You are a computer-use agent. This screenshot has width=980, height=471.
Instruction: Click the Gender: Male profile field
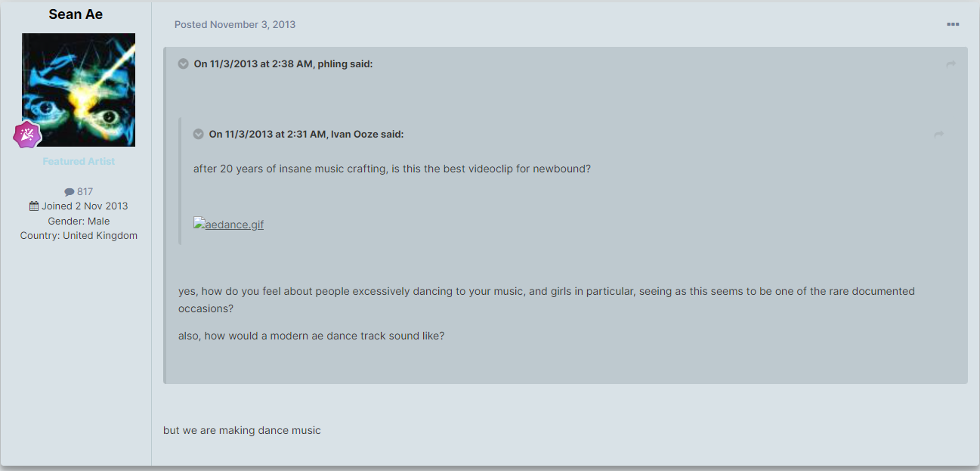[79, 221]
